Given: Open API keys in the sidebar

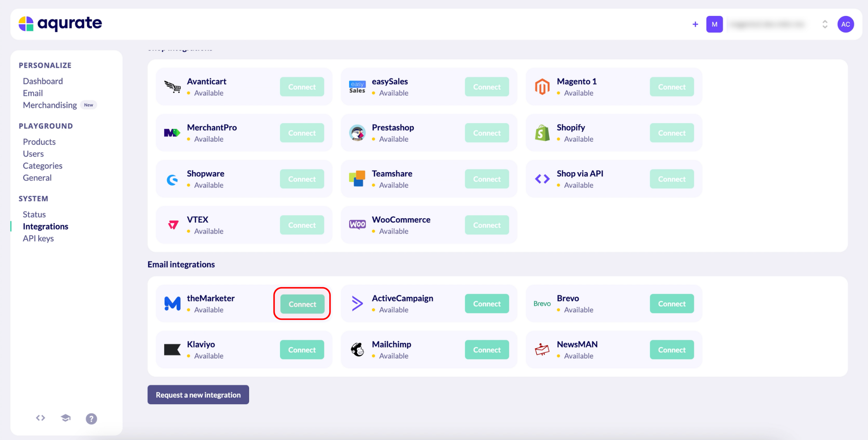Looking at the screenshot, I should [38, 238].
